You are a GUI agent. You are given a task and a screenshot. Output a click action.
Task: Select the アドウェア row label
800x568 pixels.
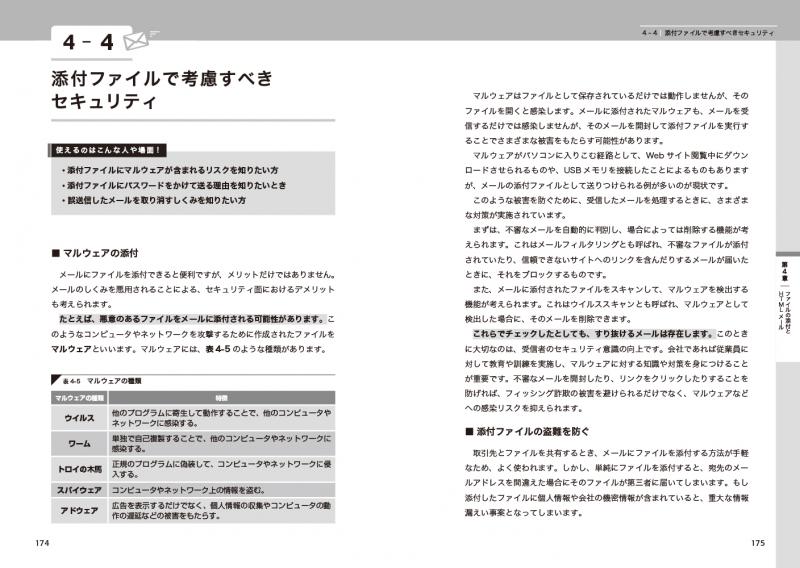pos(78,513)
